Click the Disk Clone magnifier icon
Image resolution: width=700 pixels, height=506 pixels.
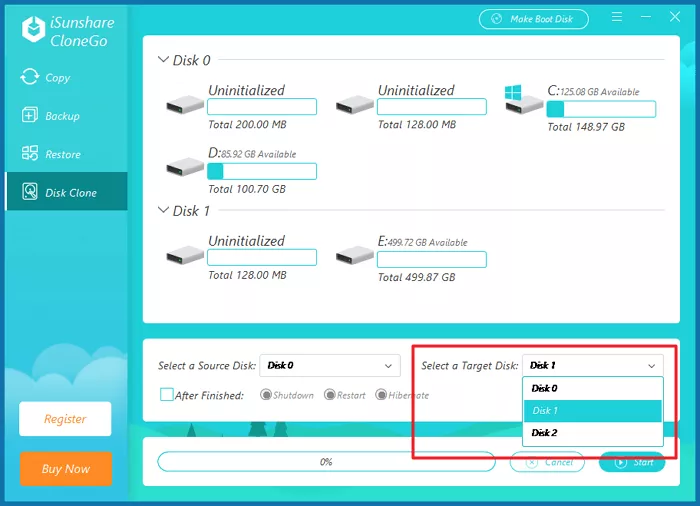pos(30,192)
